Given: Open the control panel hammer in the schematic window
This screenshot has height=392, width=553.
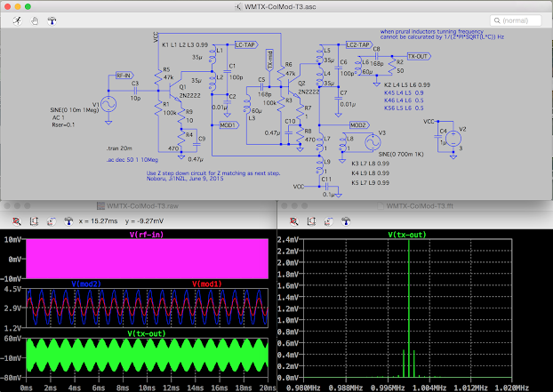Looking at the screenshot, I should pyautogui.click(x=52, y=20).
